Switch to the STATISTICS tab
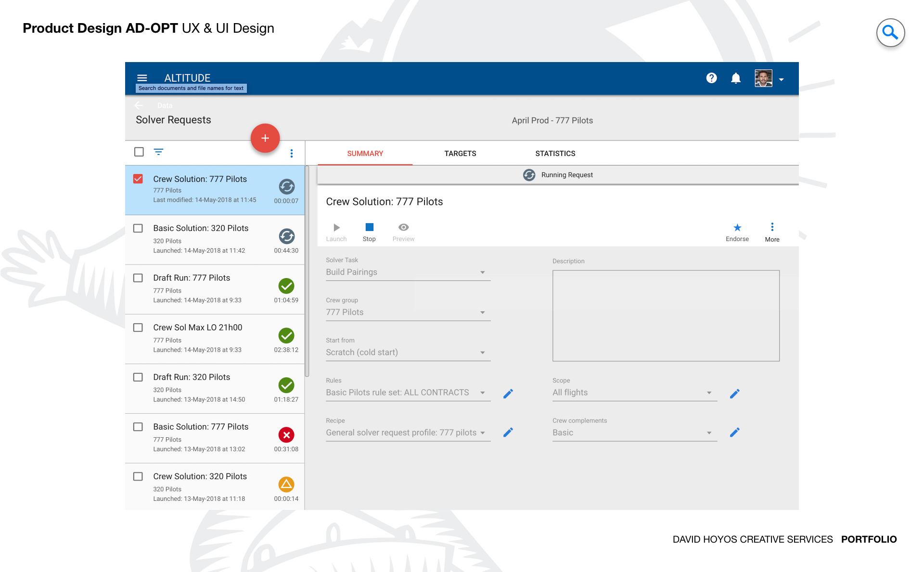Screen dimensions: 924x572 pyautogui.click(x=555, y=153)
